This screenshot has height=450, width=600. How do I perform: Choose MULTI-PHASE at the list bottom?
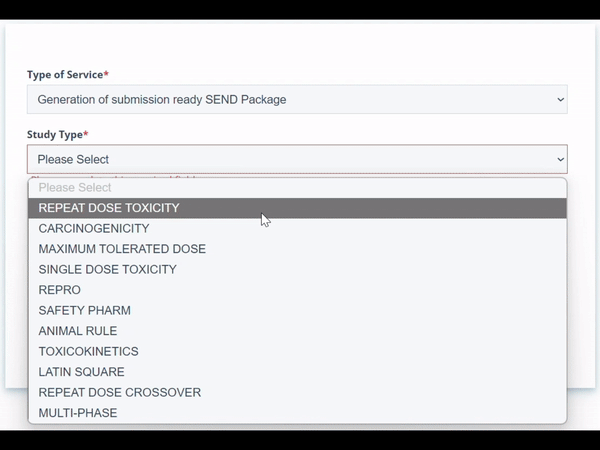point(78,413)
